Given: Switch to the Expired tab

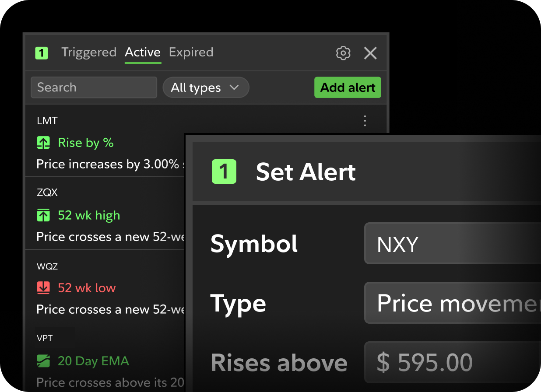Looking at the screenshot, I should 191,52.
